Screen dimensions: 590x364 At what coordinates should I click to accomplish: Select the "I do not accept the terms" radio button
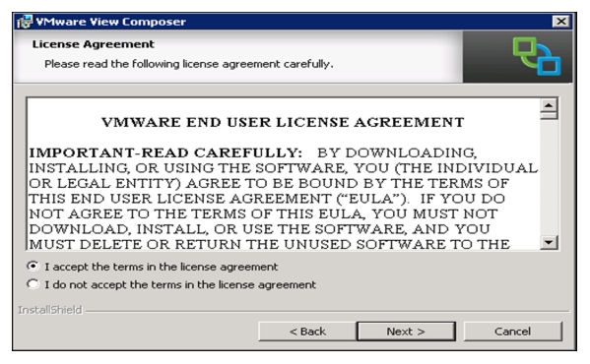(33, 284)
